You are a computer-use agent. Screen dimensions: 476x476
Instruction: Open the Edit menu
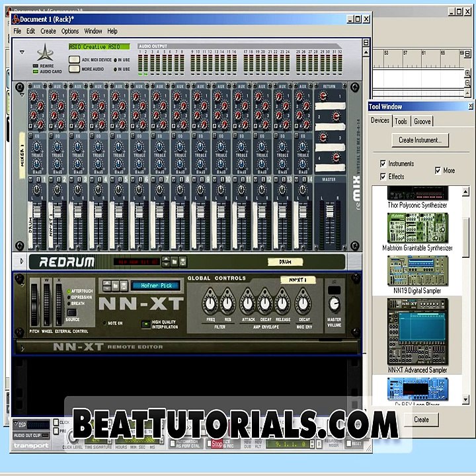(30, 31)
